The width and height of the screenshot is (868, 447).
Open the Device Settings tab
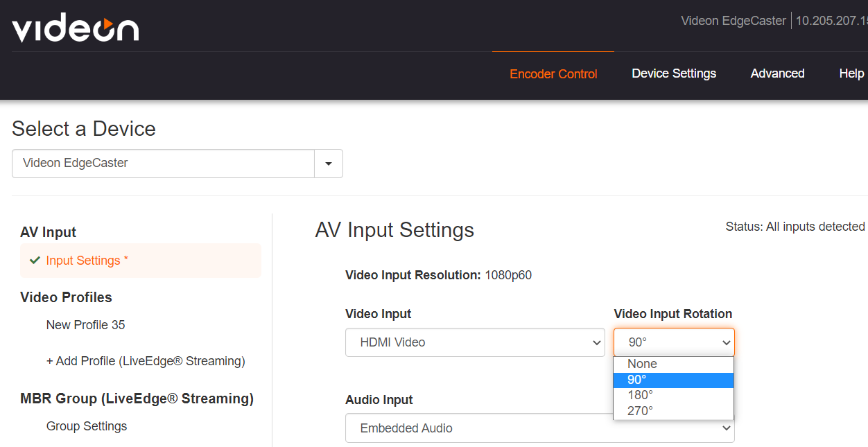[674, 73]
